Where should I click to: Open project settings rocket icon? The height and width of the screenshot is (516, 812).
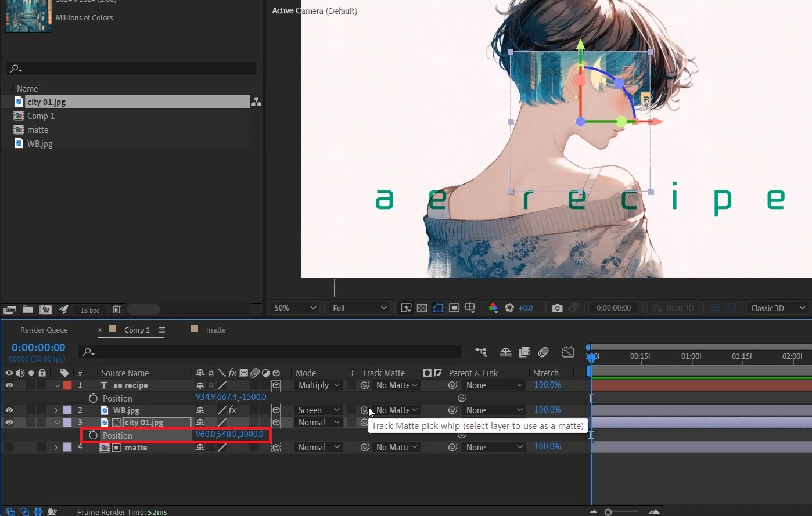pyautogui.click(x=64, y=310)
